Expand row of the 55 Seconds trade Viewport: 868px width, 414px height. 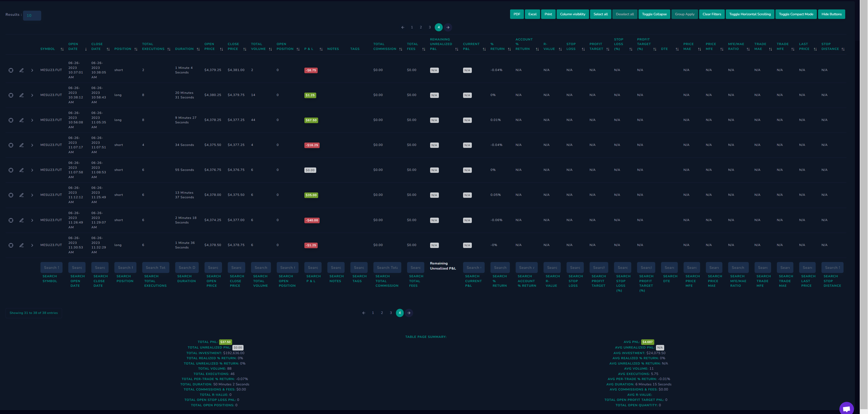click(32, 170)
